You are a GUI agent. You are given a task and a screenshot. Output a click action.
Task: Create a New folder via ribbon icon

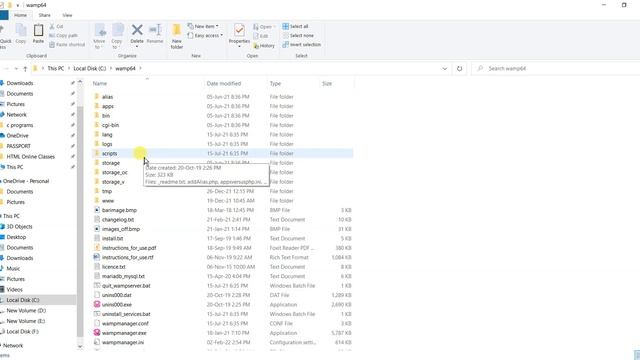coord(177,31)
